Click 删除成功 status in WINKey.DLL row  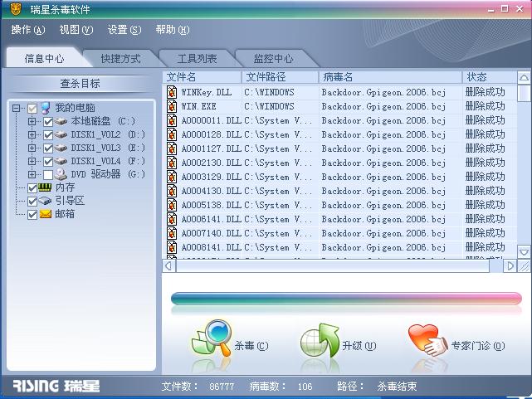pyautogui.click(x=486, y=92)
